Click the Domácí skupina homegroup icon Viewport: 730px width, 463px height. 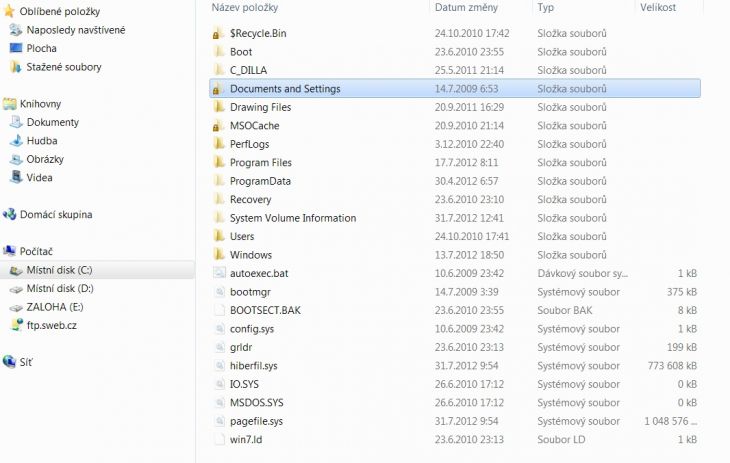9,214
